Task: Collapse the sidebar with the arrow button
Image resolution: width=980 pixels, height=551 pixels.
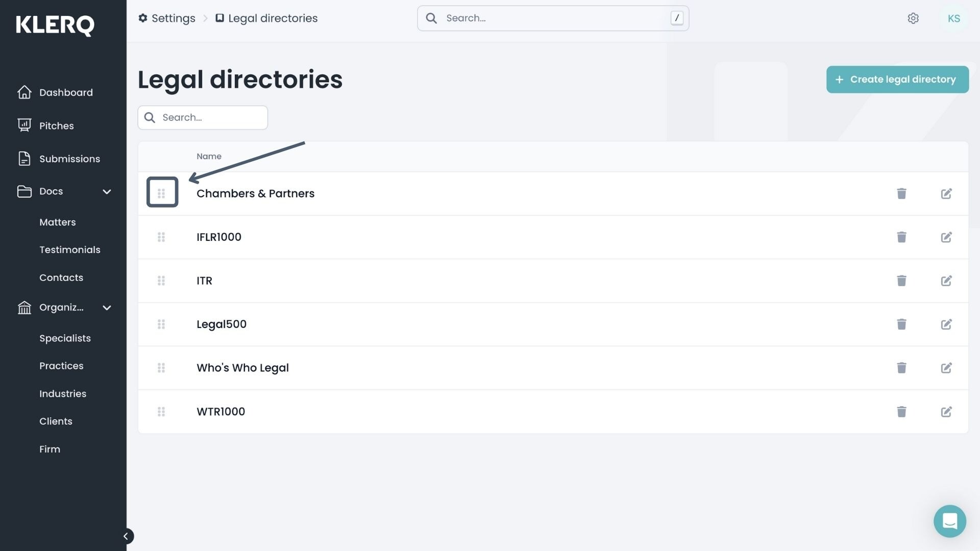Action: 126,536
